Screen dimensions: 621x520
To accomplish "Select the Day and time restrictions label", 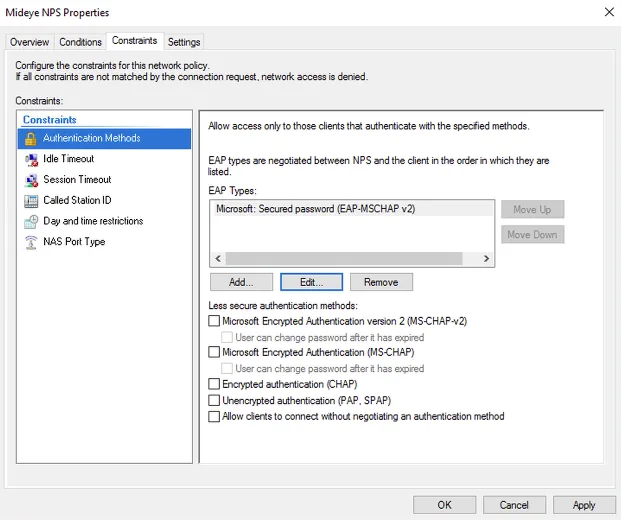I will tap(93, 221).
